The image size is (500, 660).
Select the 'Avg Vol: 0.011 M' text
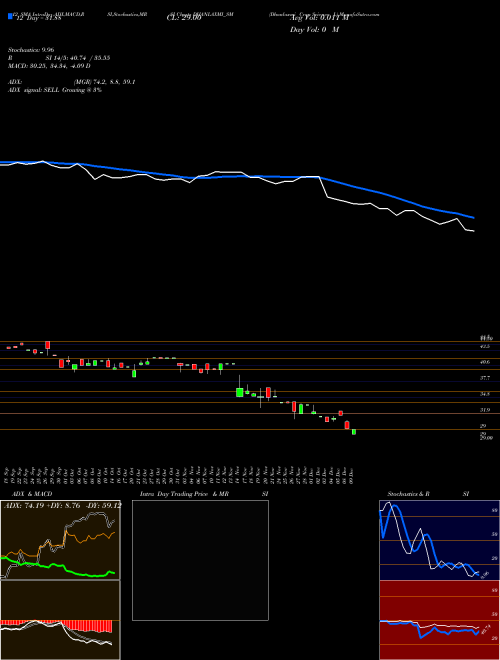[x=319, y=19]
